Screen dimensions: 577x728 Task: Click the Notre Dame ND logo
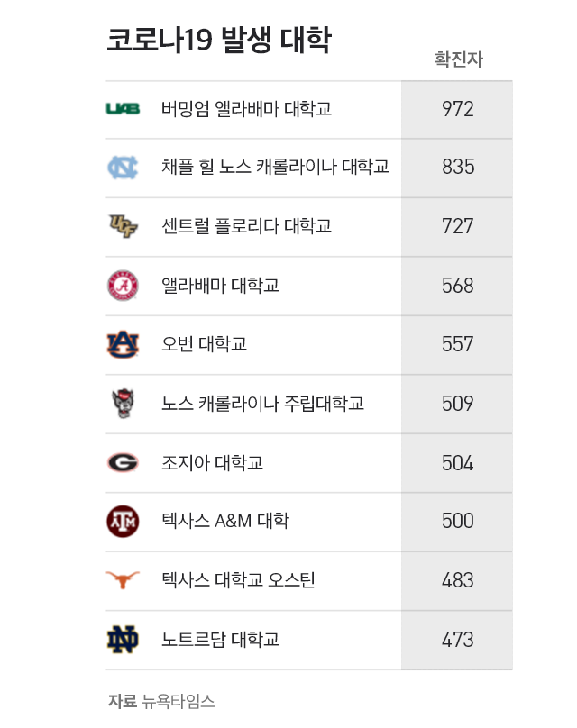click(123, 640)
